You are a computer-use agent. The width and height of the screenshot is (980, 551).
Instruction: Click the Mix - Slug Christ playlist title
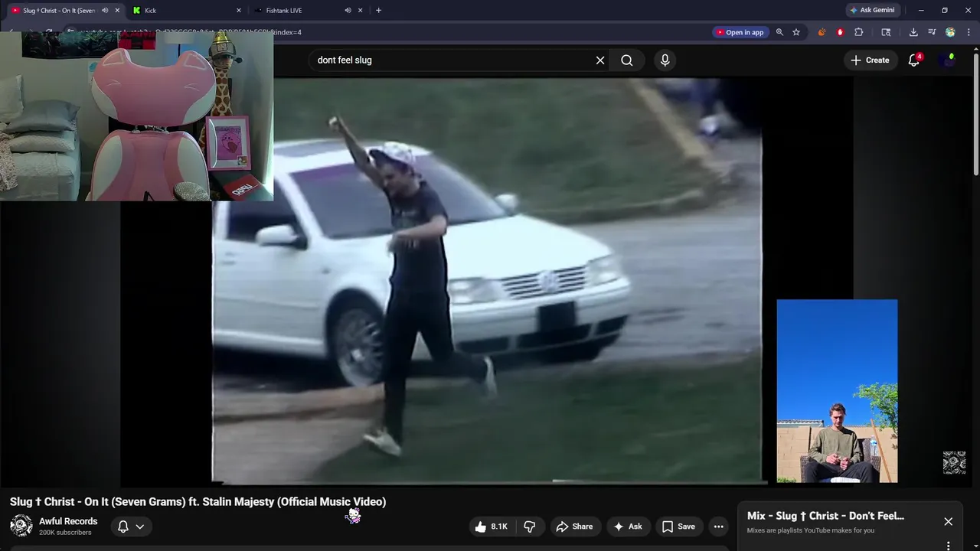pos(825,516)
